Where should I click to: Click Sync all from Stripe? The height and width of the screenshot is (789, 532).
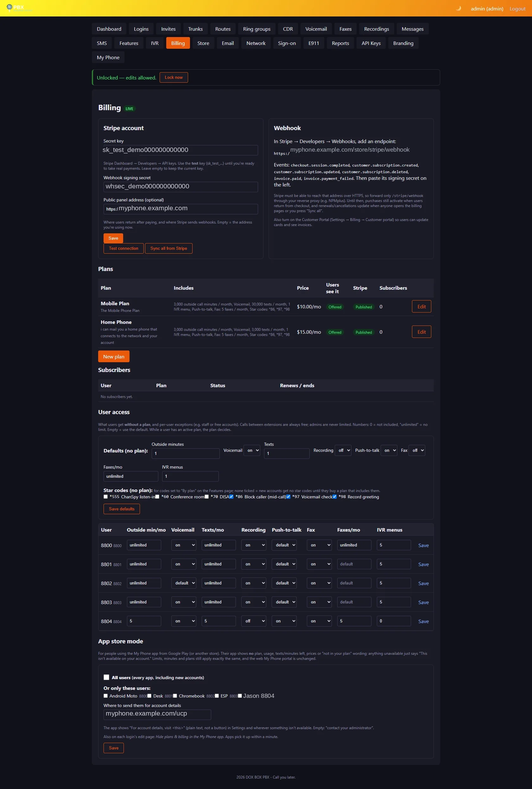(168, 248)
